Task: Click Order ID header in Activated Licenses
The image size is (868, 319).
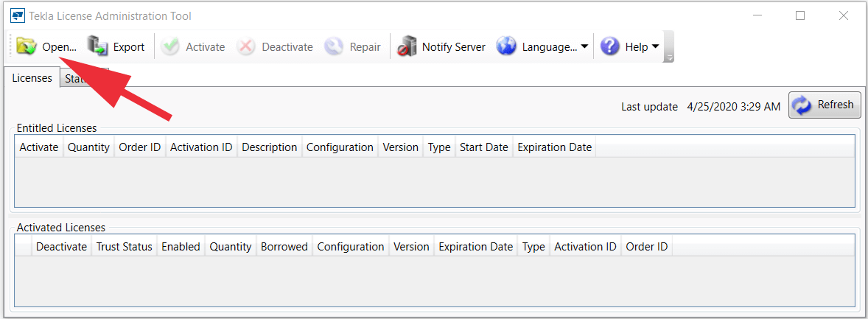Action: tap(647, 247)
